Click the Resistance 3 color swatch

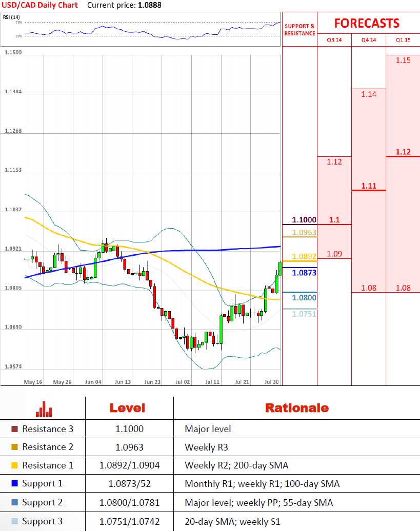point(14,429)
